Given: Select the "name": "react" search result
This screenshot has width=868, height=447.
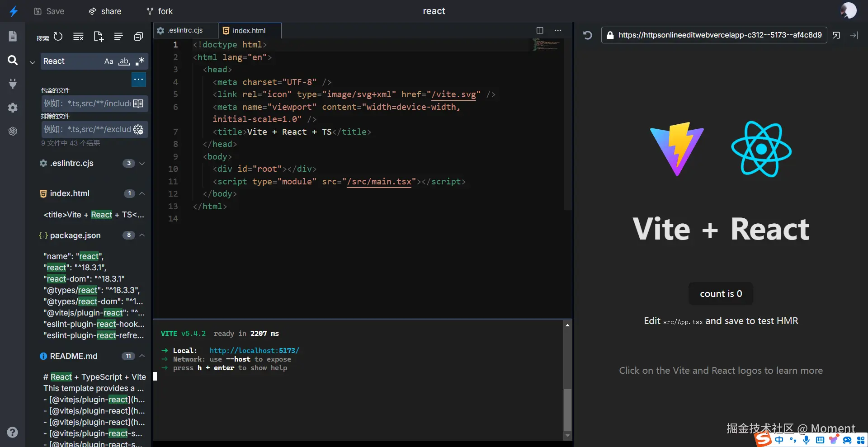Looking at the screenshot, I should (x=74, y=256).
